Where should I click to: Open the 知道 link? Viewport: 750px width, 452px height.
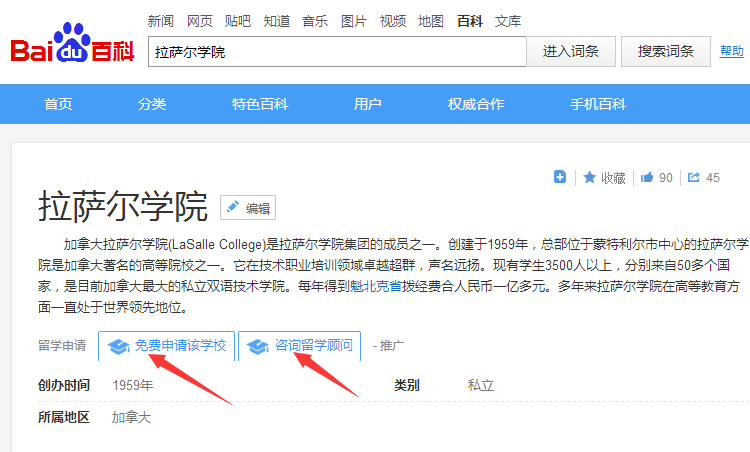276,21
